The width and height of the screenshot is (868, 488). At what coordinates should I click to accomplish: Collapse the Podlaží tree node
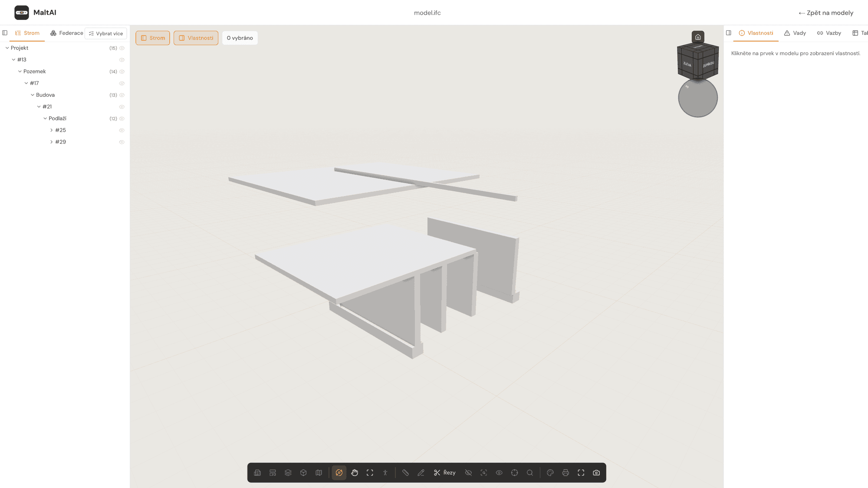(x=45, y=118)
